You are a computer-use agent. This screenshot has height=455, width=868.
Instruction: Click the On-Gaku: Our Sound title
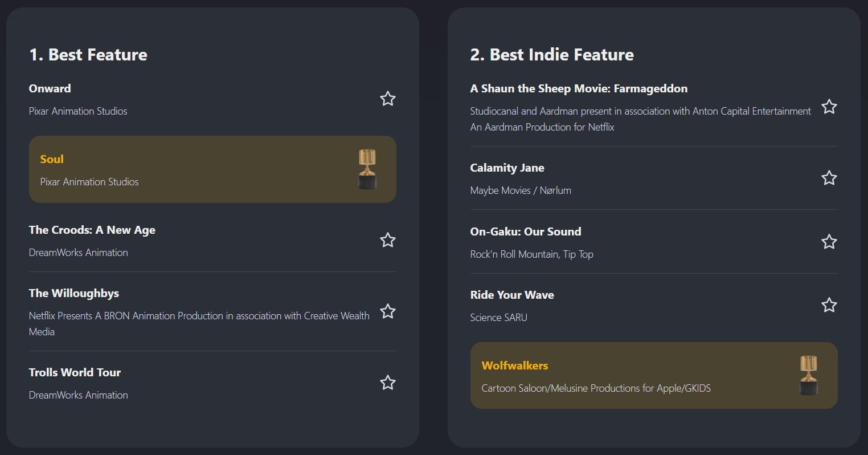tap(526, 231)
